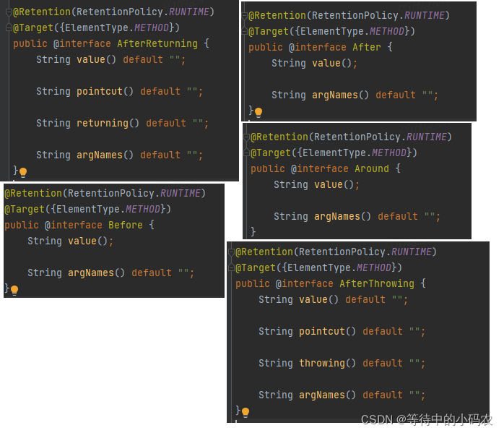Screen dimensions: 504x433
Task: Click value() in the After snippet
Action: (331, 64)
